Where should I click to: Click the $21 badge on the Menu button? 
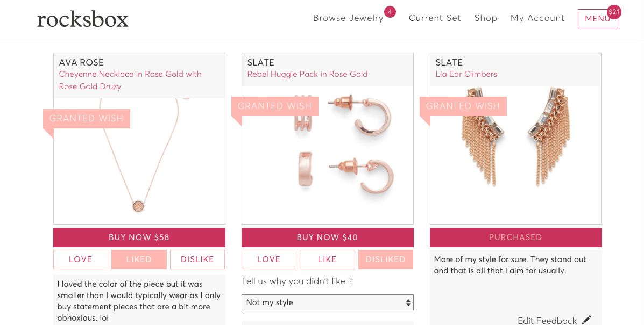click(614, 12)
